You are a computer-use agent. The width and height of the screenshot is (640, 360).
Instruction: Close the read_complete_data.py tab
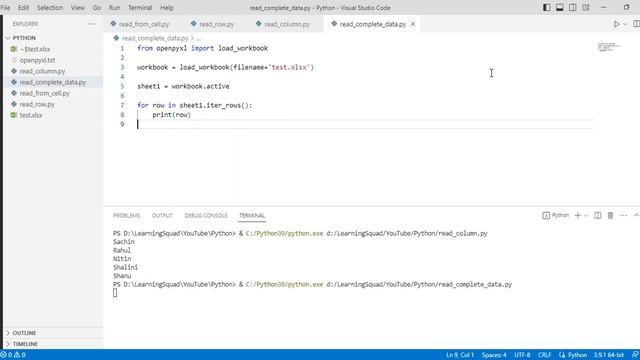point(413,24)
